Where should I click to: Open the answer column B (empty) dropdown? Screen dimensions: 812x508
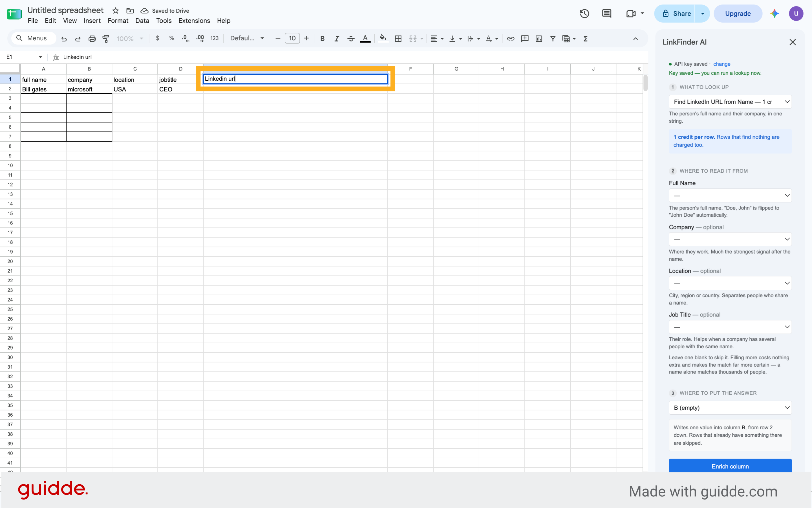click(x=730, y=408)
